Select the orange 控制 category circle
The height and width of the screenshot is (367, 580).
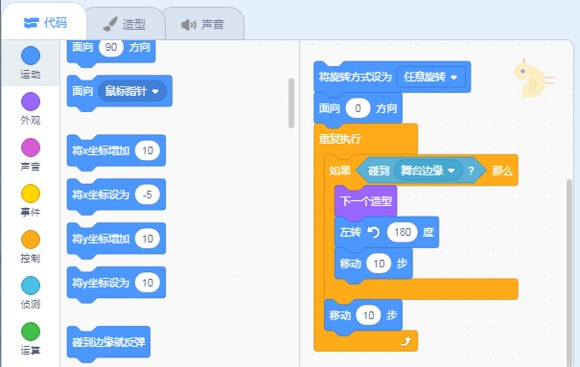pos(30,239)
